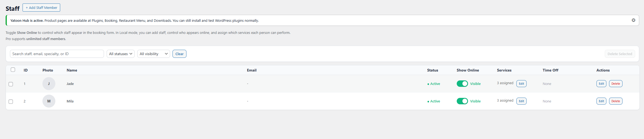Edit services assigned to Mila

[x=521, y=101]
